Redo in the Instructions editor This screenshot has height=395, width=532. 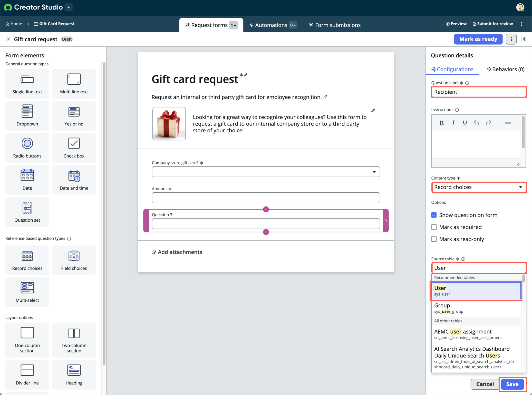pyautogui.click(x=489, y=123)
